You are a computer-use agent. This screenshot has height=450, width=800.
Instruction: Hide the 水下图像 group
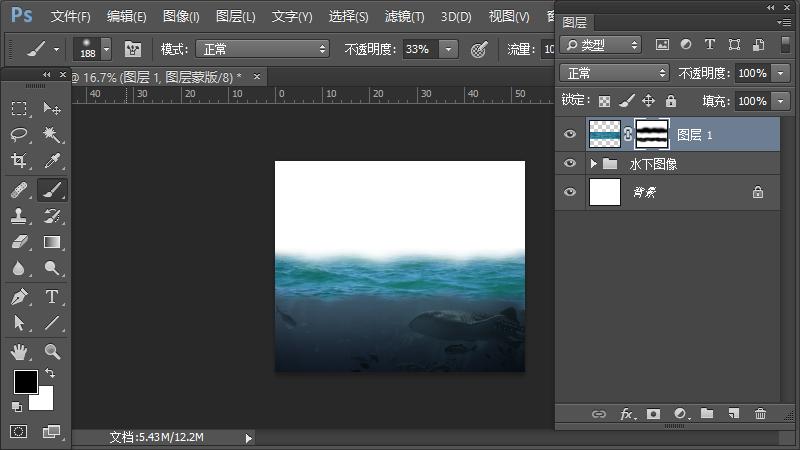click(570, 163)
